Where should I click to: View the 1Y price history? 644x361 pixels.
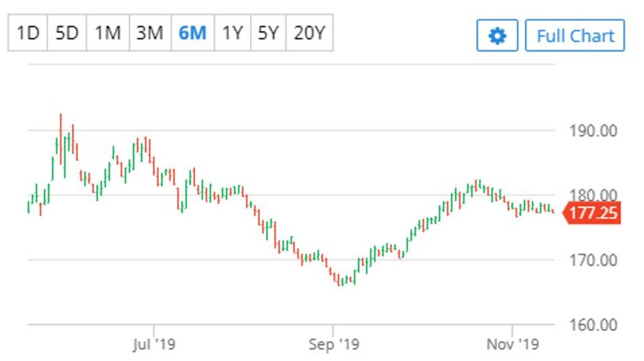pos(232,33)
